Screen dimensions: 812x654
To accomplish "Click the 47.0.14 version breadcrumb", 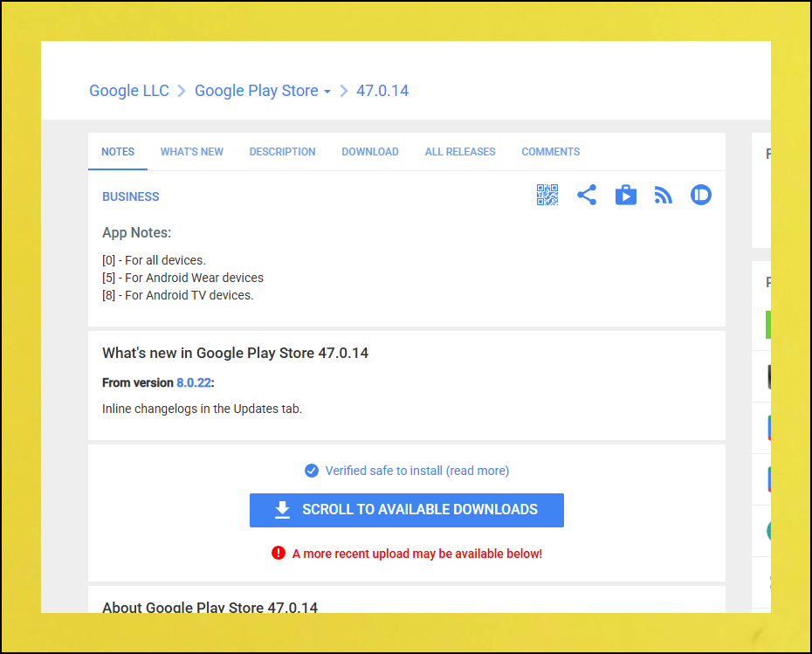I will [x=382, y=91].
